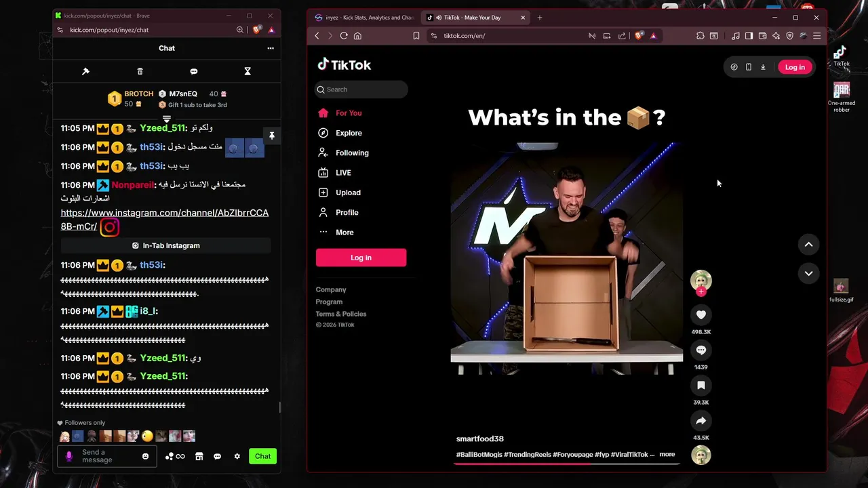Screen dimensions: 868x488
Task: Click the Send a message input field
Action: pyautogui.click(x=106, y=456)
